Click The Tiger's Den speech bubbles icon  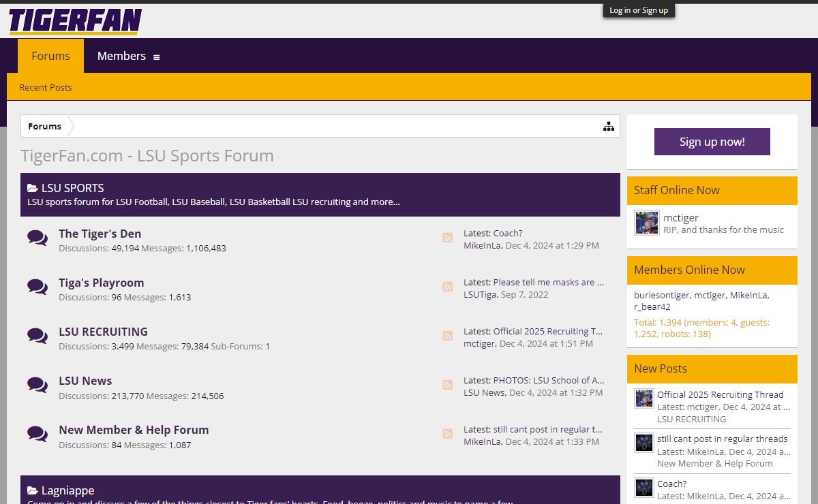pyautogui.click(x=37, y=238)
